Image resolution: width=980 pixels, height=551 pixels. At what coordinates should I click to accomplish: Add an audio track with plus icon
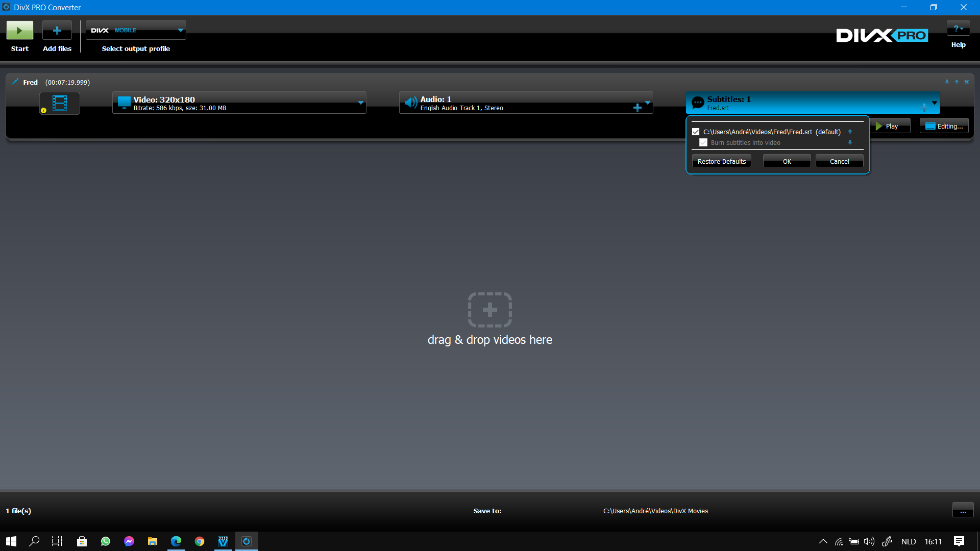pyautogui.click(x=637, y=108)
